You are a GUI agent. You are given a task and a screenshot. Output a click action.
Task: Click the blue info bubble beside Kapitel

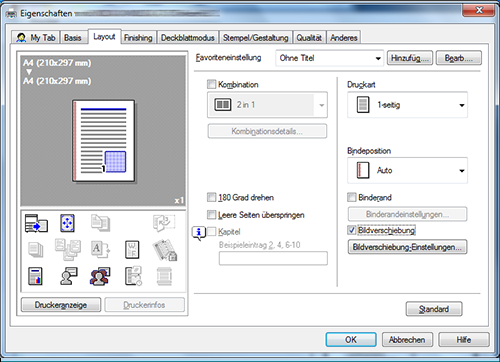point(199,232)
